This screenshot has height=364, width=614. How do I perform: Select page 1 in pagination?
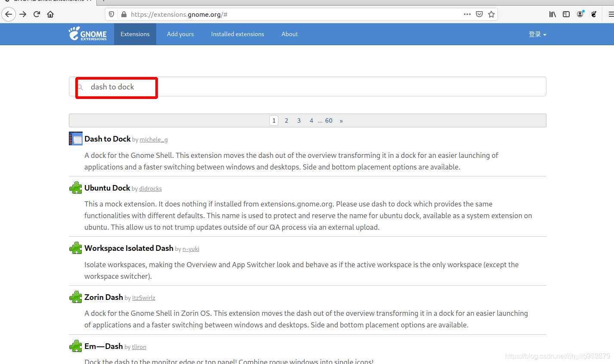274,120
